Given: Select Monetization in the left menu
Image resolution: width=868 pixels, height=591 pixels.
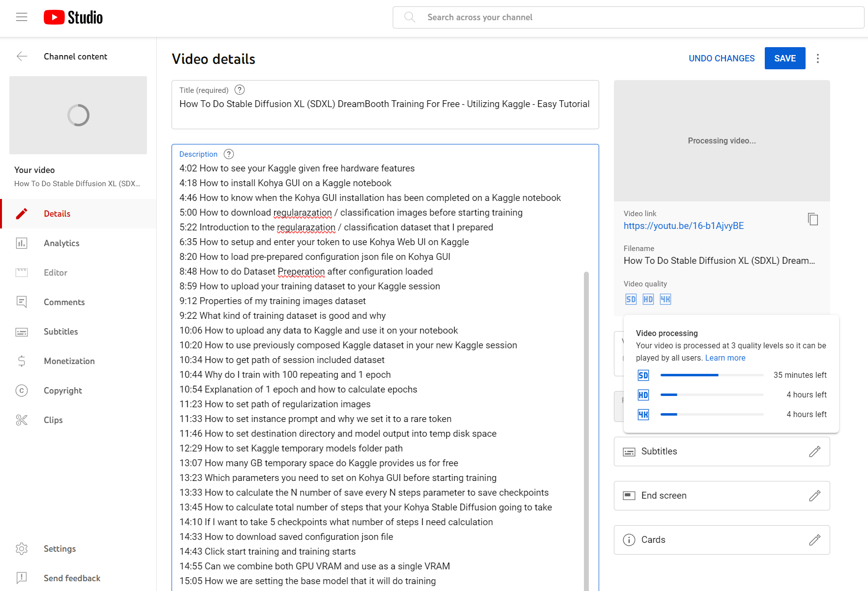Looking at the screenshot, I should 69,361.
